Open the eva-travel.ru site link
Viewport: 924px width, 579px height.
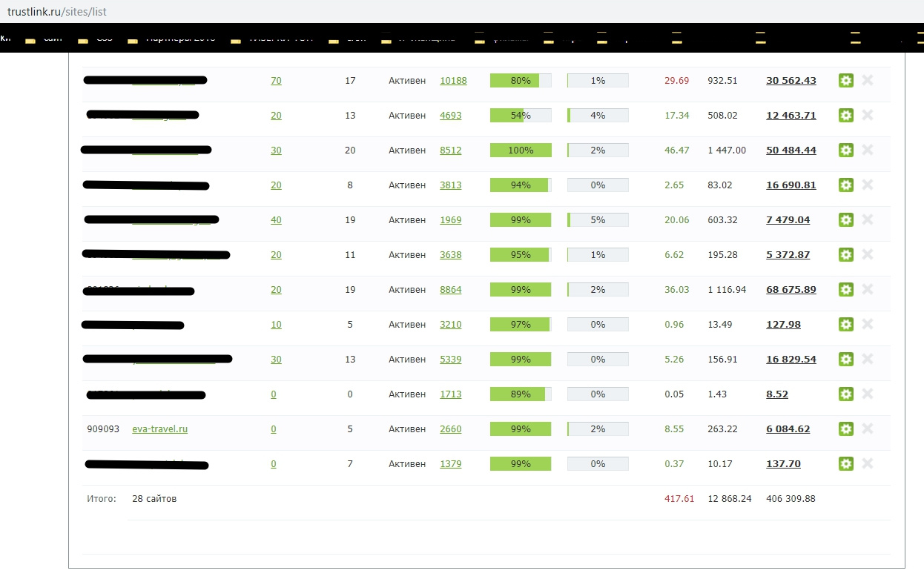click(159, 429)
